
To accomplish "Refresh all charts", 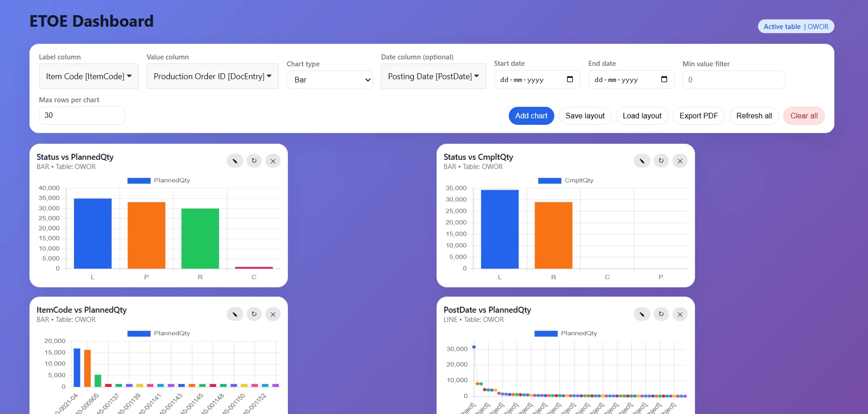I will coord(754,116).
